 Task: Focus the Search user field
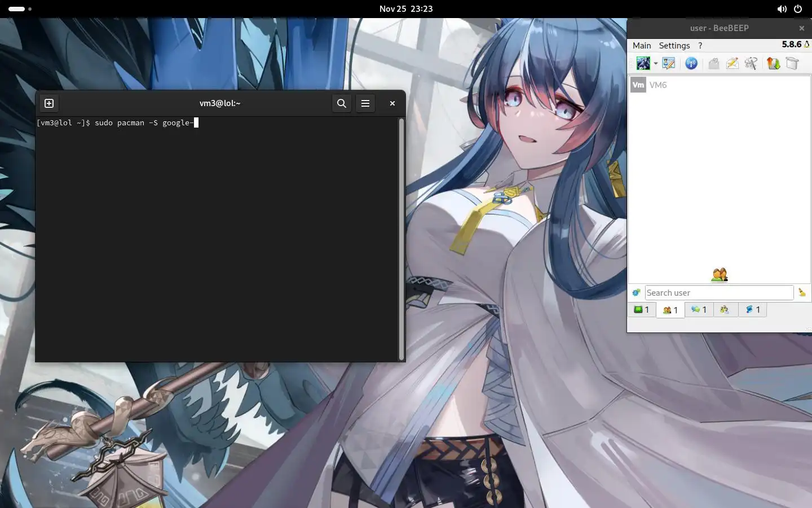click(719, 292)
